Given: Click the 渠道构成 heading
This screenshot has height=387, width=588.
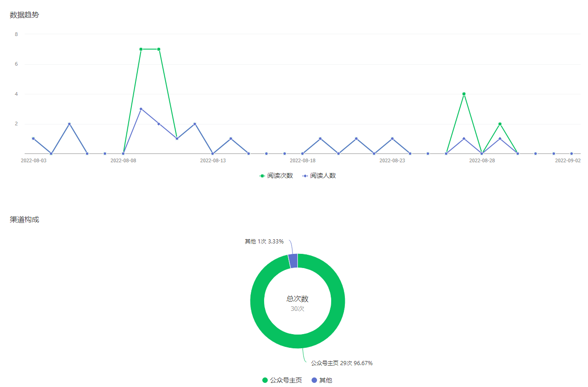Looking at the screenshot, I should point(25,219).
